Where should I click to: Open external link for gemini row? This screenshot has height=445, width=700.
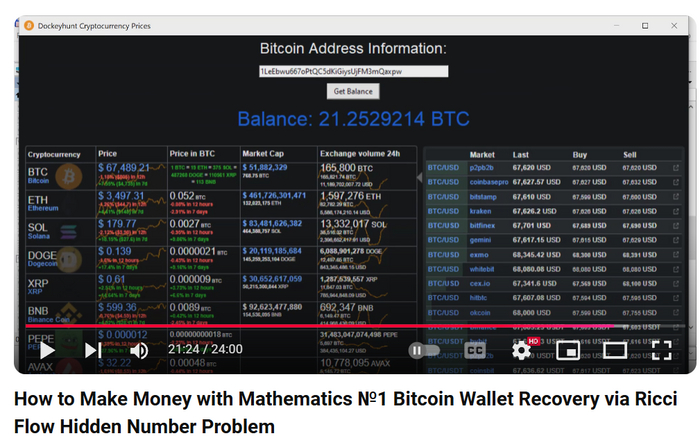click(x=676, y=240)
